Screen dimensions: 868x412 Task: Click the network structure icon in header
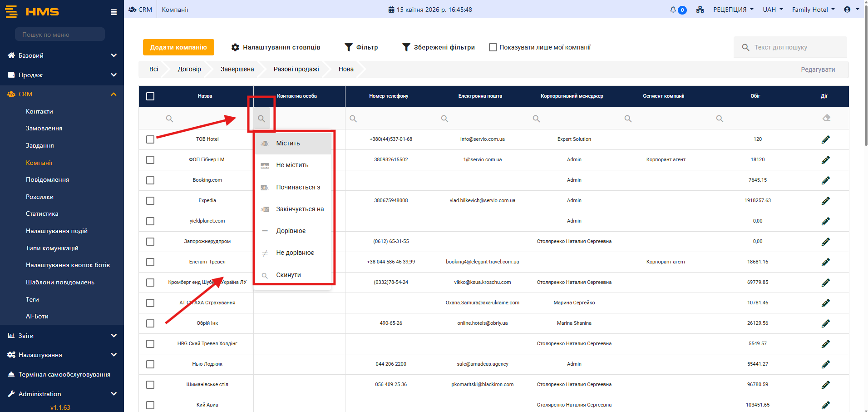click(x=700, y=10)
